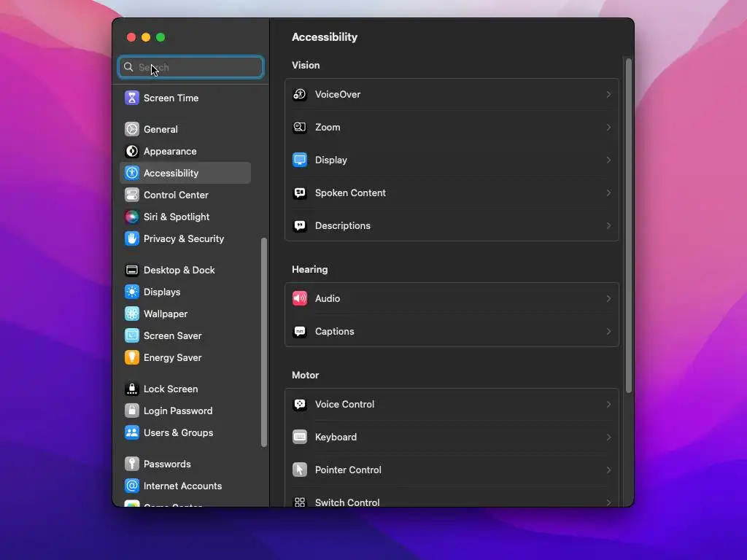
Task: Click the Displays sun icon
Action: point(132,292)
